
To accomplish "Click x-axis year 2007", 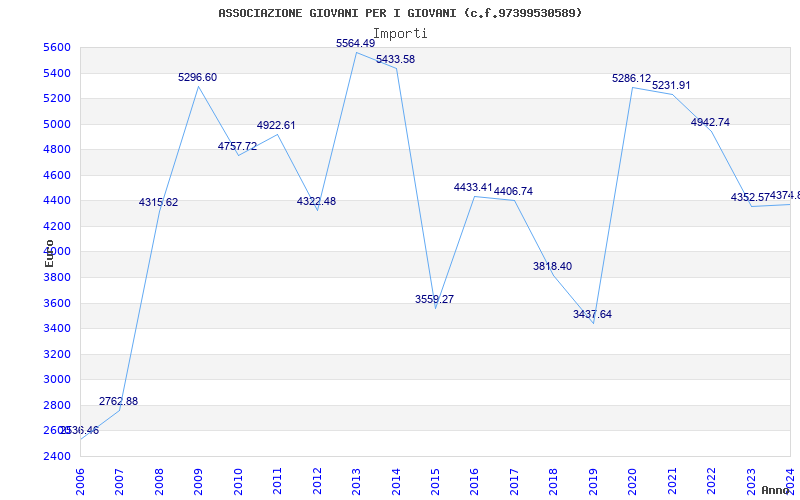I will [119, 482].
